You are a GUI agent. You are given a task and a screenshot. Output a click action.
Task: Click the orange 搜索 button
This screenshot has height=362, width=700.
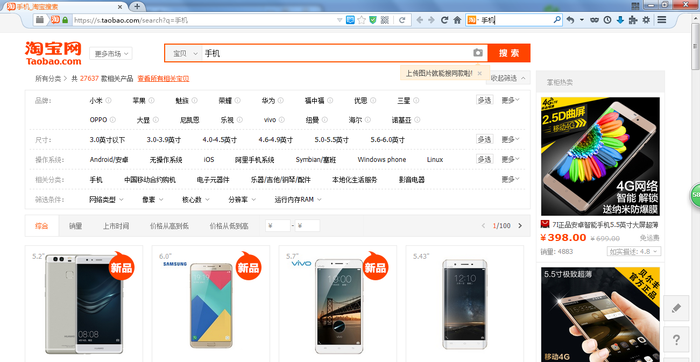(509, 53)
